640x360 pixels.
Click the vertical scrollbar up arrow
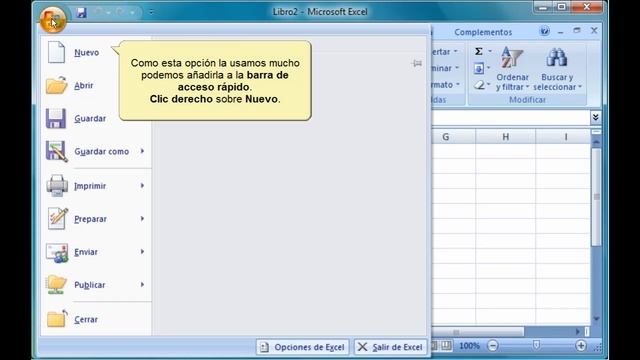(x=596, y=142)
